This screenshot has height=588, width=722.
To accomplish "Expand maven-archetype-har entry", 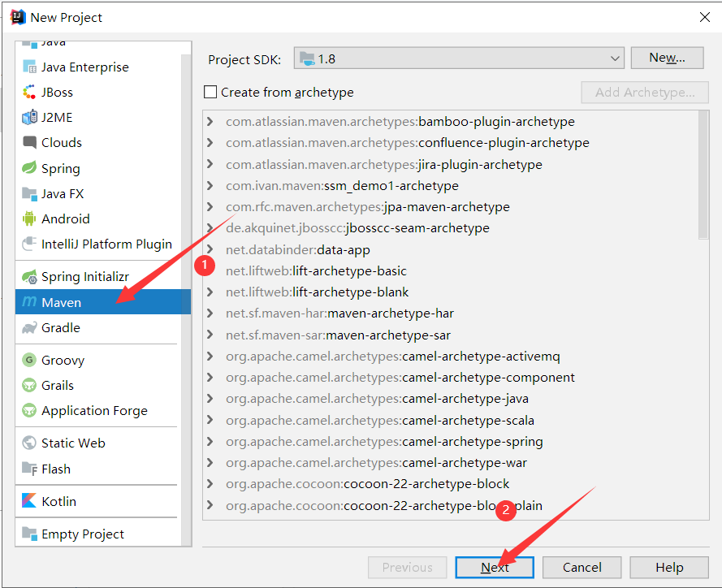I will (x=210, y=313).
